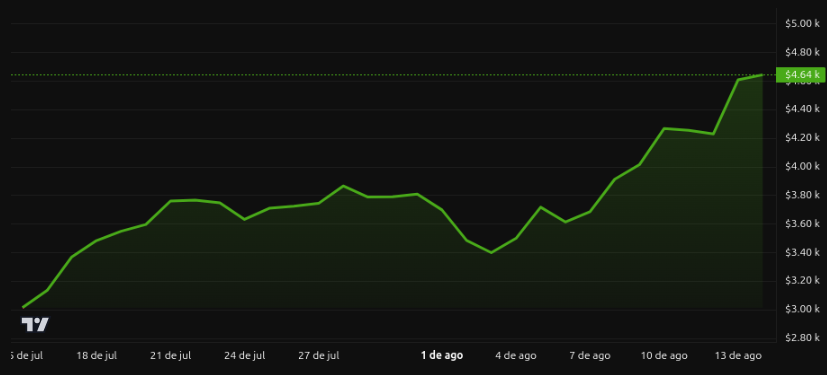
Task: Select the 10 de ago date marker
Action: coord(664,355)
